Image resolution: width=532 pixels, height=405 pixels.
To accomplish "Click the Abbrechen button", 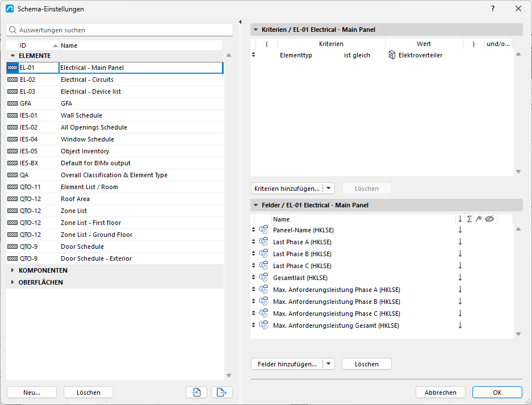I will pyautogui.click(x=441, y=392).
